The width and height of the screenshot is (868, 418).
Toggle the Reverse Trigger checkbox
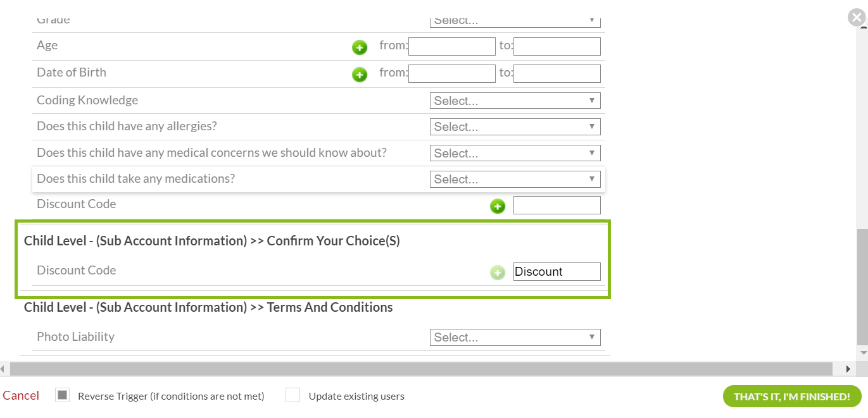pos(63,395)
